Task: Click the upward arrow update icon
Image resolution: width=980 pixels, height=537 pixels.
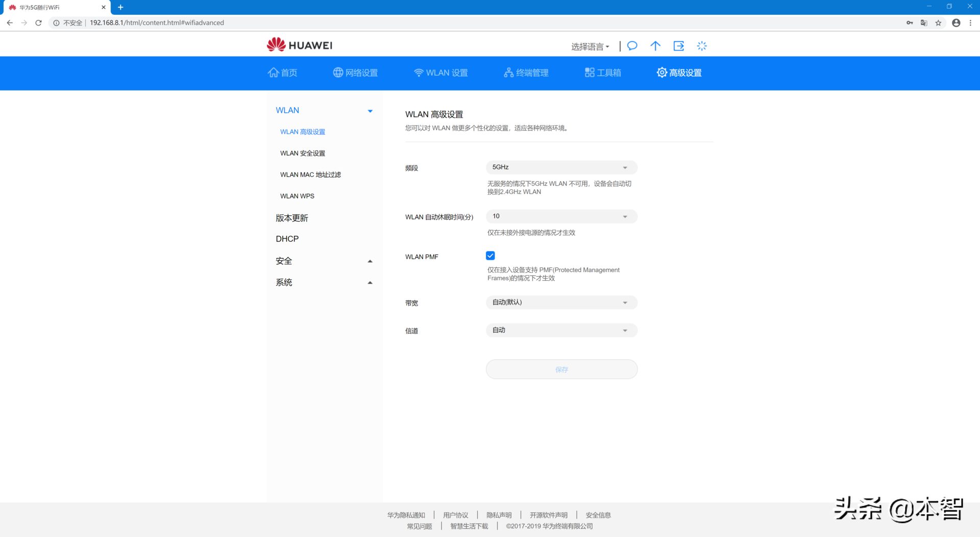Action: (x=655, y=46)
